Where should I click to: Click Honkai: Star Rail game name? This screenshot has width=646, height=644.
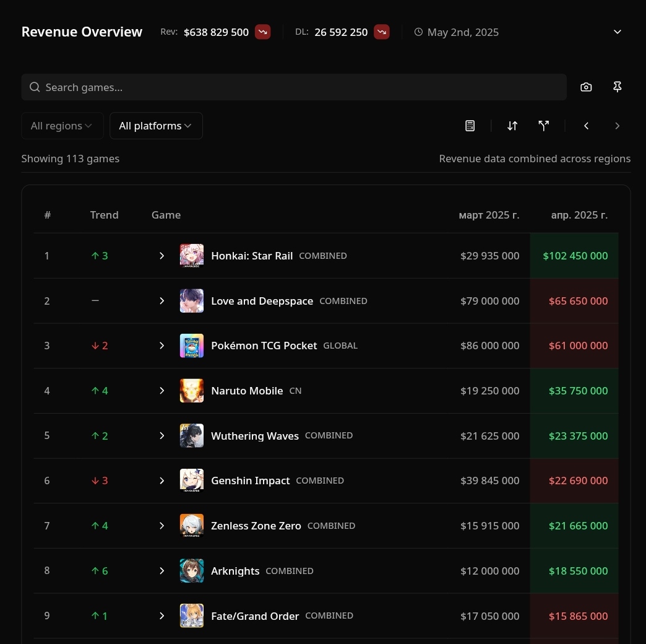252,256
